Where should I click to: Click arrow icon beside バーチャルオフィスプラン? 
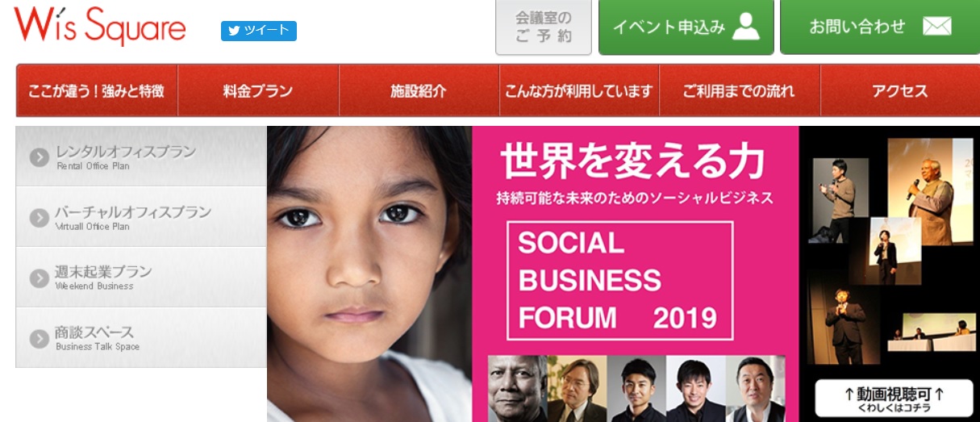pos(40,218)
